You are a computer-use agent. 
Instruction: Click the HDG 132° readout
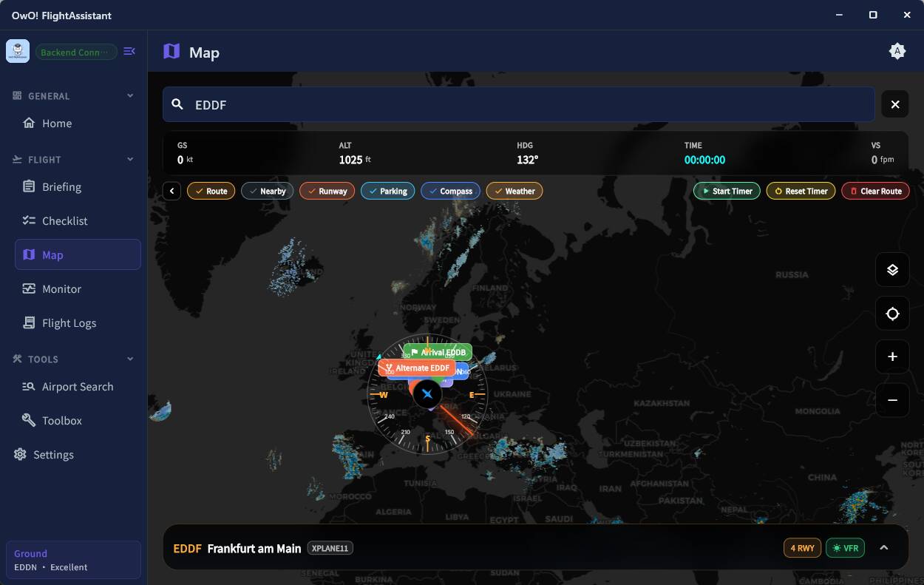point(527,153)
